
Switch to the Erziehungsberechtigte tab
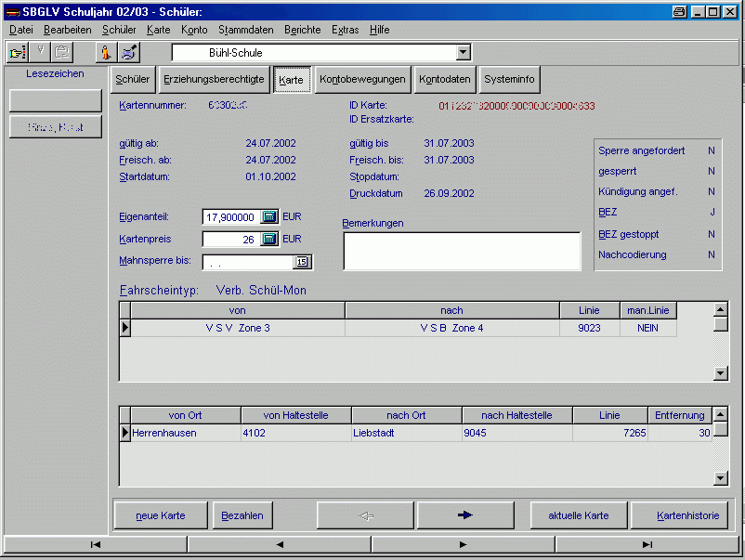click(214, 79)
